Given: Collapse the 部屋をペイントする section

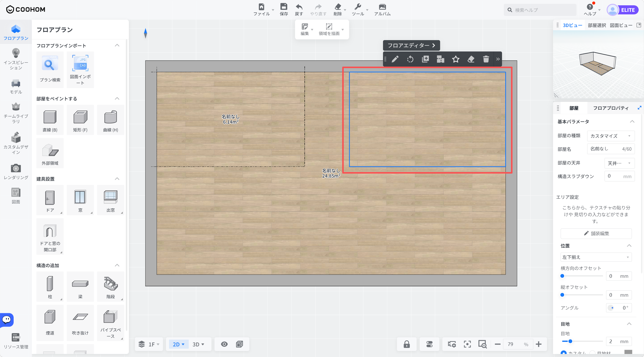Looking at the screenshot, I should (117, 98).
